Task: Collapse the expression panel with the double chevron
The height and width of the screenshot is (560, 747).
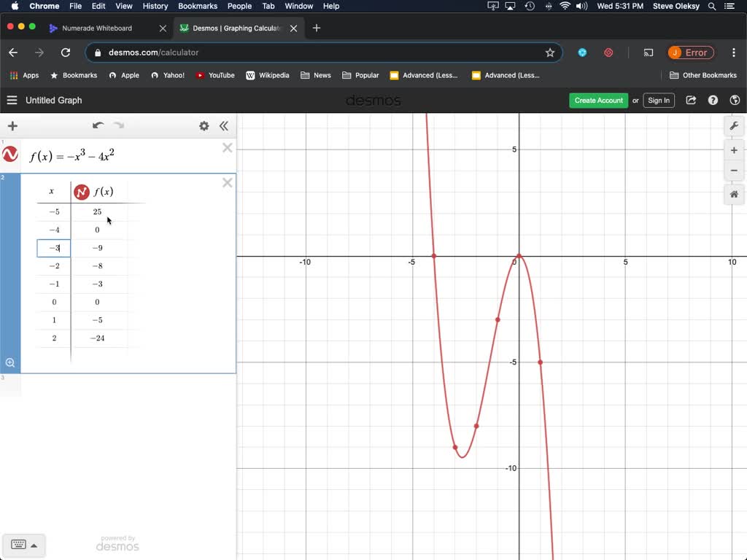Action: pyautogui.click(x=224, y=125)
